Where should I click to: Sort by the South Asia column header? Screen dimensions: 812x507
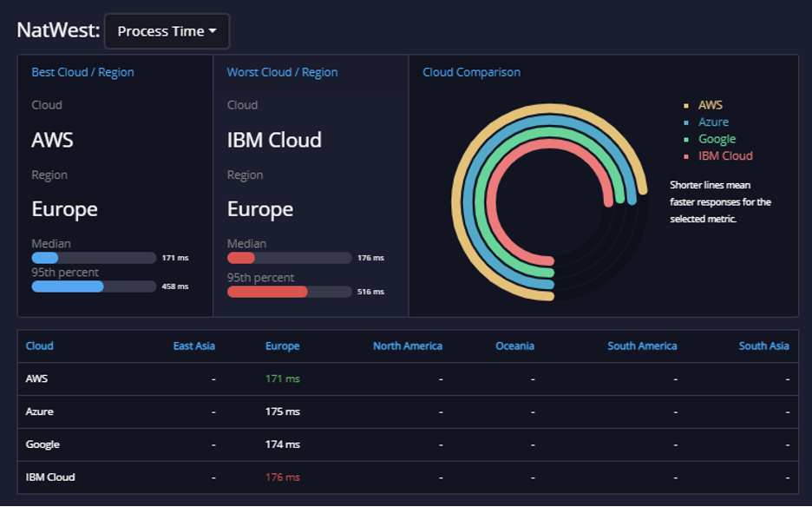click(763, 346)
